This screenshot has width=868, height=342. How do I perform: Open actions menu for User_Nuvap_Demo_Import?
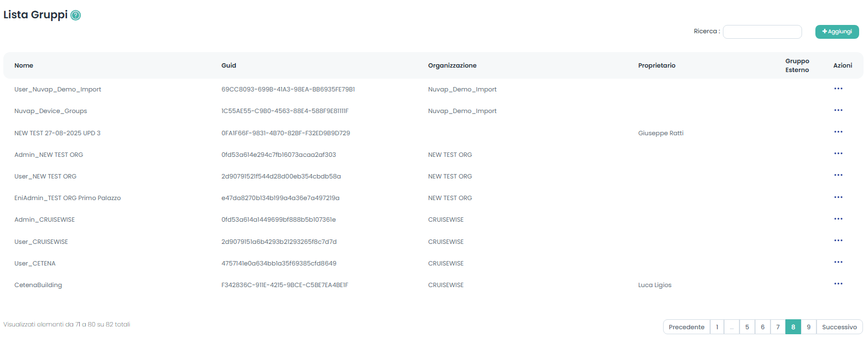point(838,89)
